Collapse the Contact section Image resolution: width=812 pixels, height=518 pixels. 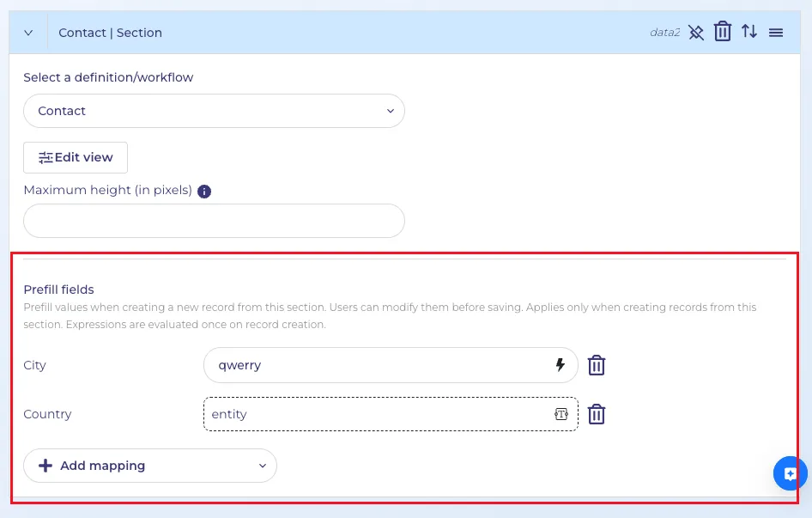point(28,33)
